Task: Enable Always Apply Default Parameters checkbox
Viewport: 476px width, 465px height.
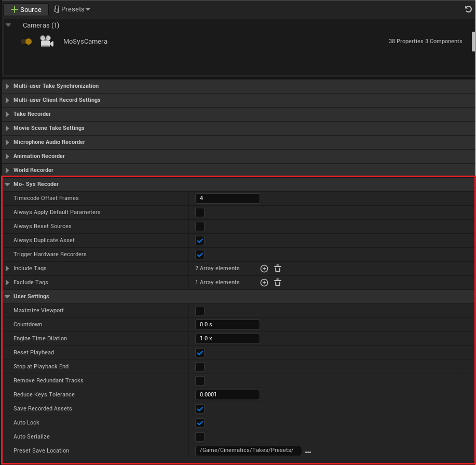Action: tap(200, 212)
